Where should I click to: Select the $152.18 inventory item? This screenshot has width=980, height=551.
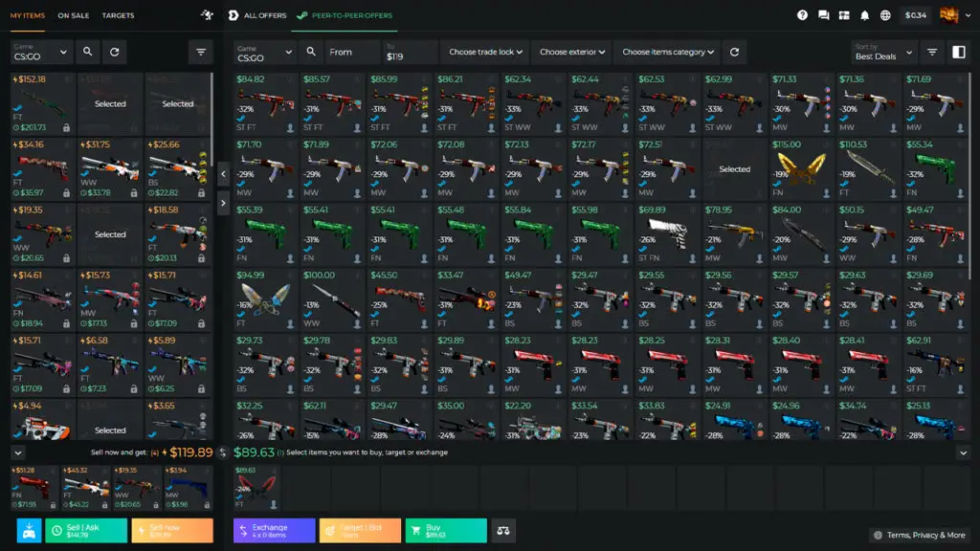point(42,103)
